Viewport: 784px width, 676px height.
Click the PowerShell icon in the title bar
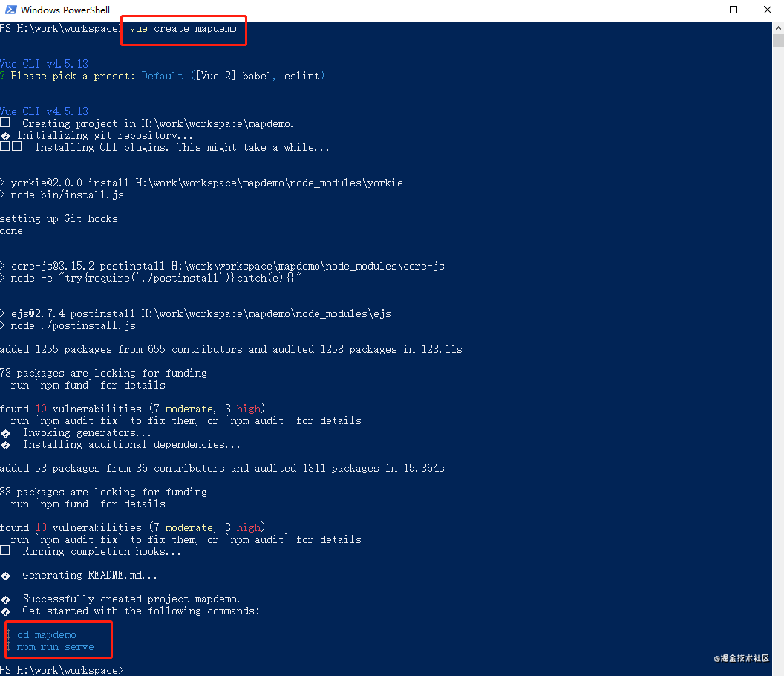(x=10, y=10)
